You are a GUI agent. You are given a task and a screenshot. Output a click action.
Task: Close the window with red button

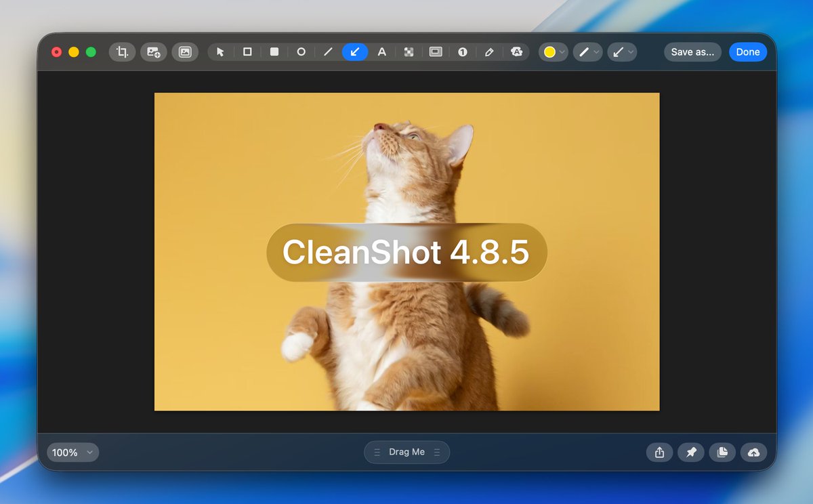57,52
